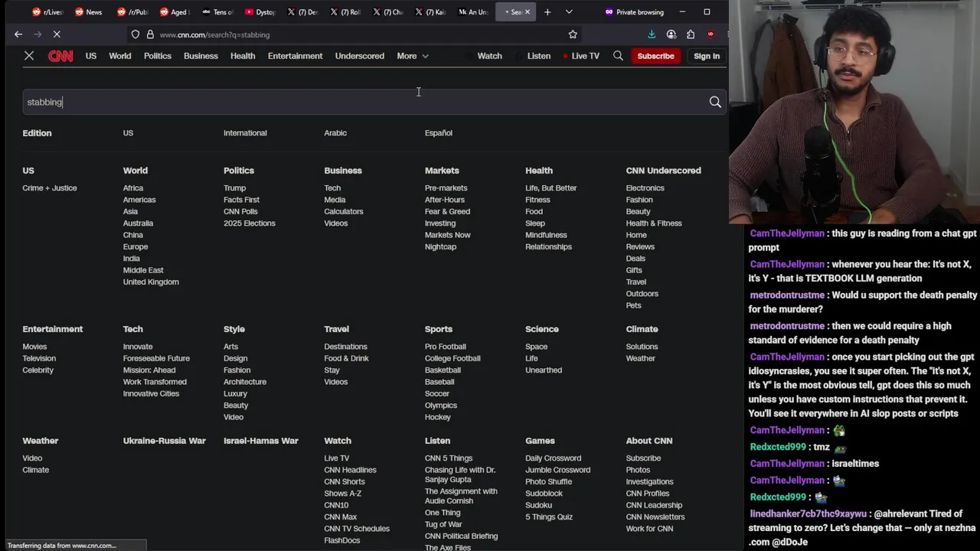Open the browser downloads arrow icon

[652, 34]
